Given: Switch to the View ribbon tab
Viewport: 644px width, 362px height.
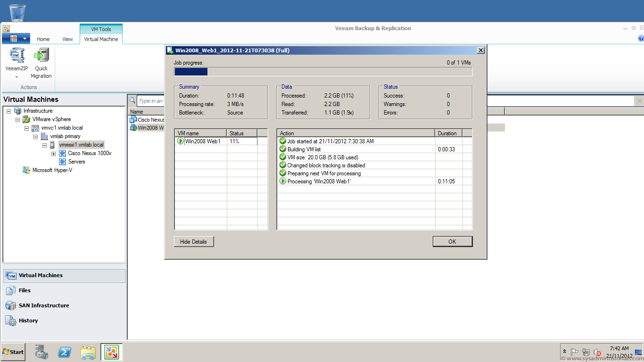Looking at the screenshot, I should click(67, 39).
